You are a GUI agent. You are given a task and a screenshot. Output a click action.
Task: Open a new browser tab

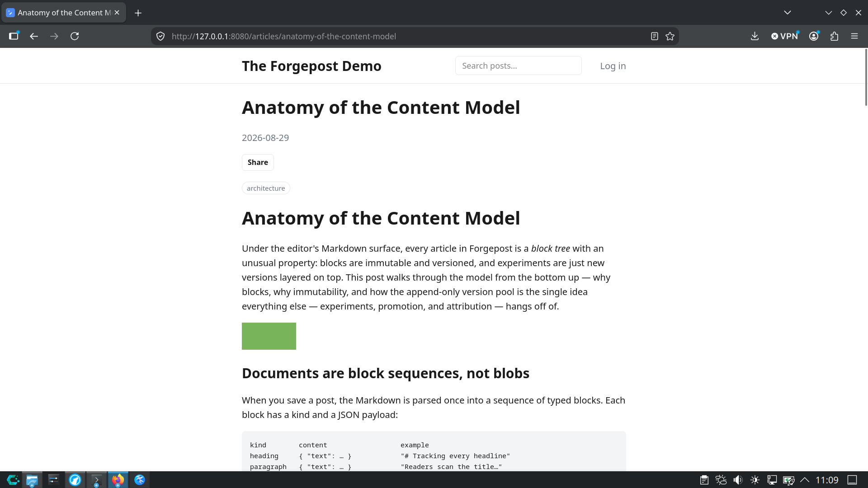pyautogui.click(x=138, y=13)
